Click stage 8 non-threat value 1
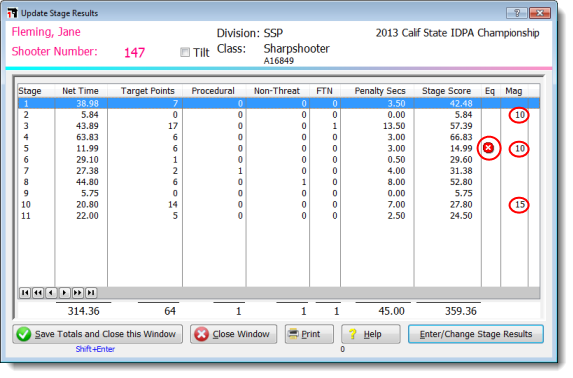 (304, 182)
